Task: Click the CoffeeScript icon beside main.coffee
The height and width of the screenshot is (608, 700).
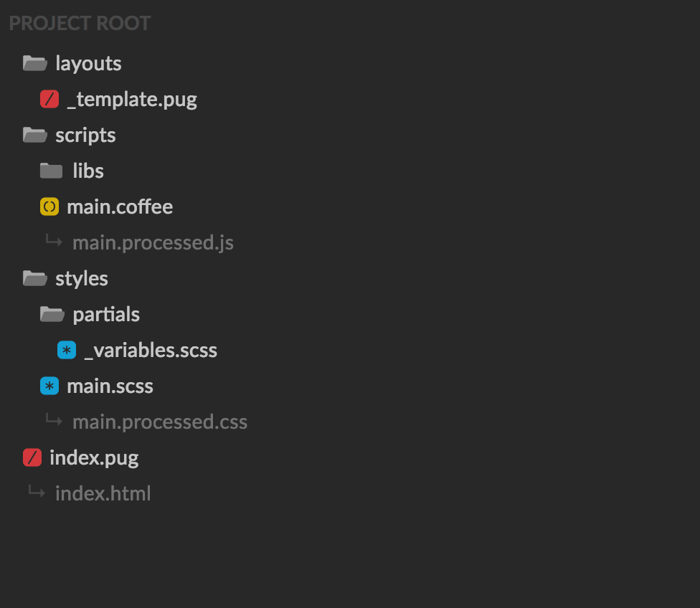Action: point(49,206)
